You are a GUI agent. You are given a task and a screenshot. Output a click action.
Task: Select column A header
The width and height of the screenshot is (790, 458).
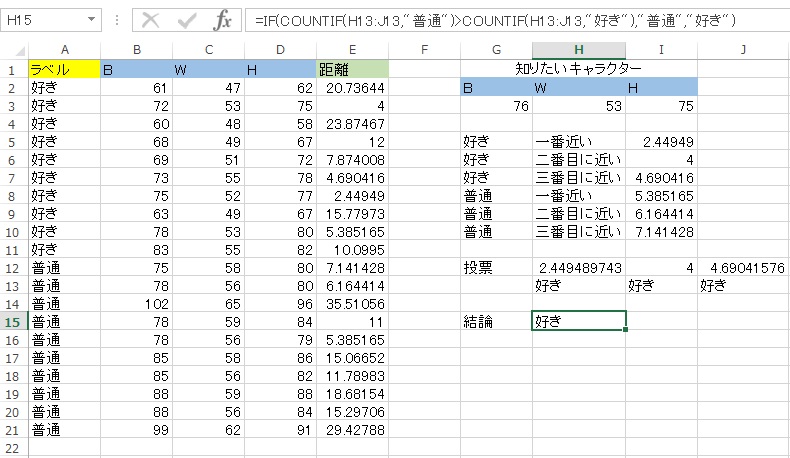pos(64,50)
